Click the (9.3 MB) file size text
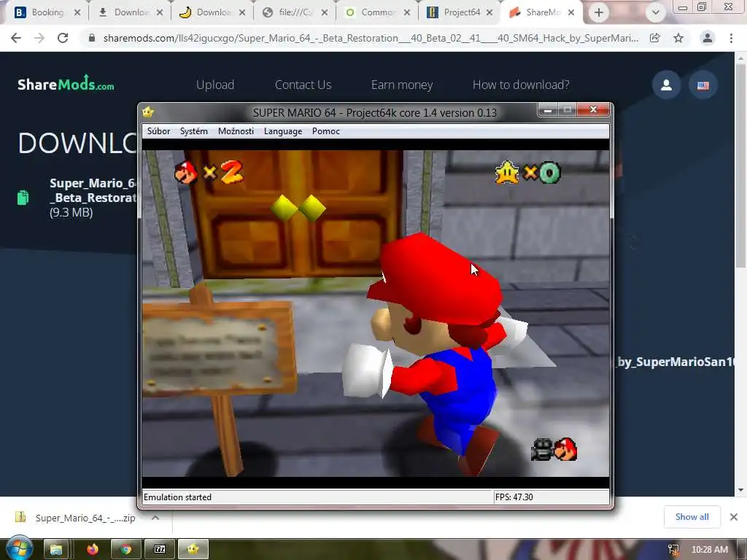Image resolution: width=747 pixels, height=560 pixels. [x=71, y=212]
